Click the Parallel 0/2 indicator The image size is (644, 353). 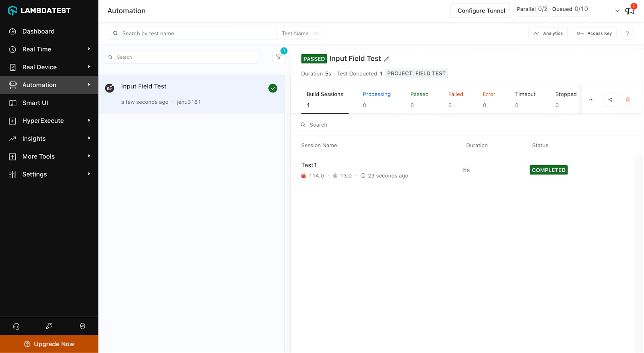pyautogui.click(x=532, y=9)
